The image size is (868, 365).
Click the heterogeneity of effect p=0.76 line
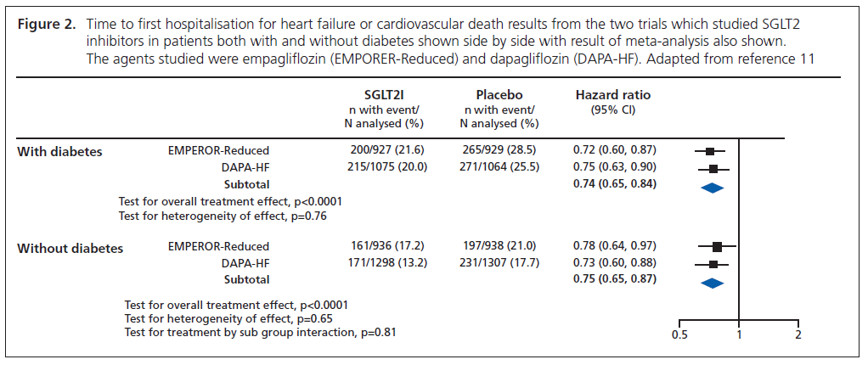[223, 216]
